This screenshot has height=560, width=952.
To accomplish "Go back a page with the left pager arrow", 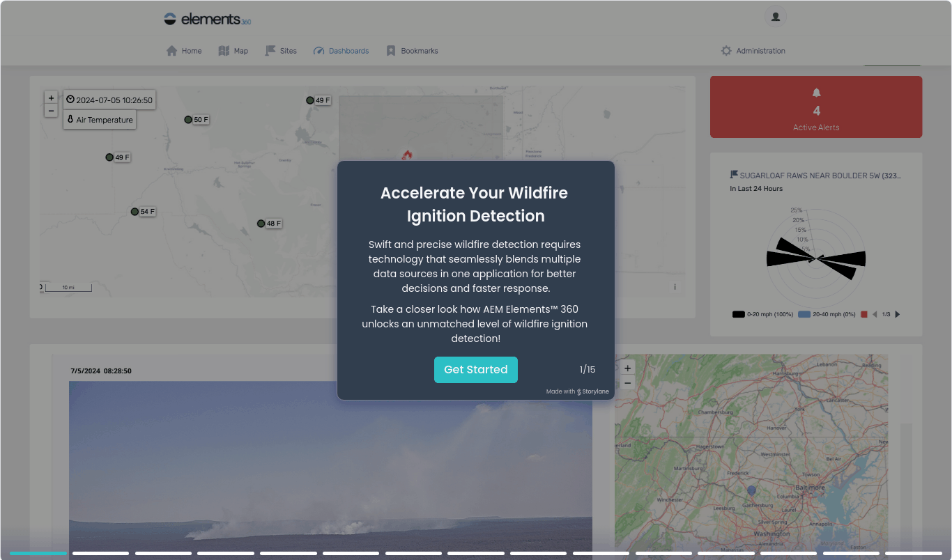I will click(875, 314).
